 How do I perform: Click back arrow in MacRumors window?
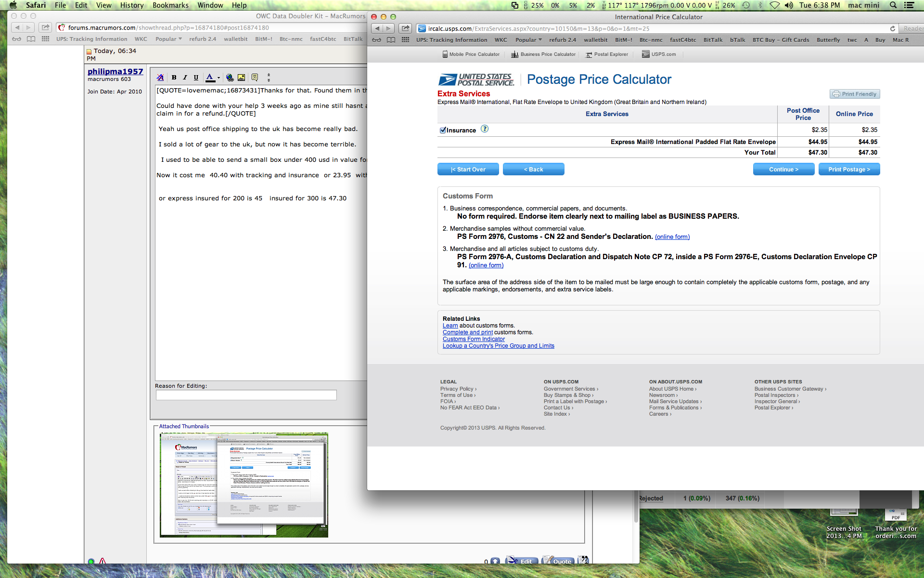pyautogui.click(x=17, y=27)
